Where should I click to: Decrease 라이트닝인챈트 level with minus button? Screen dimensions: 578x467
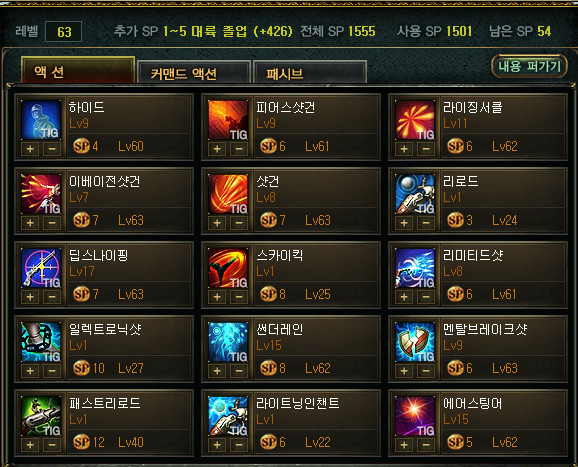coord(239,445)
